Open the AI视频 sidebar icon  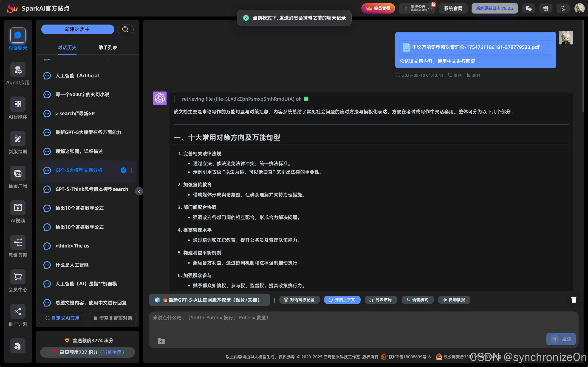(x=18, y=208)
